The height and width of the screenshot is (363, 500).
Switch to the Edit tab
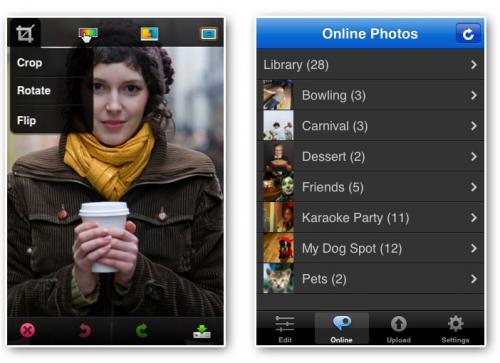coord(285,329)
